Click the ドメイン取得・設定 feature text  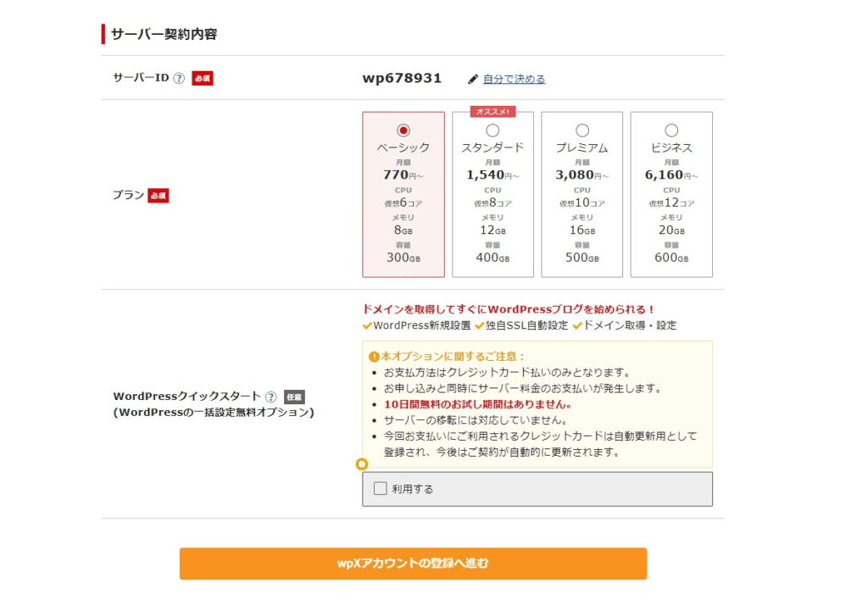[630, 325]
